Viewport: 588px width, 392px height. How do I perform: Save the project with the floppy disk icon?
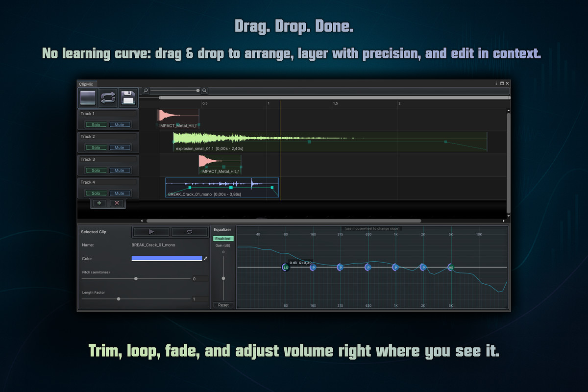[128, 98]
